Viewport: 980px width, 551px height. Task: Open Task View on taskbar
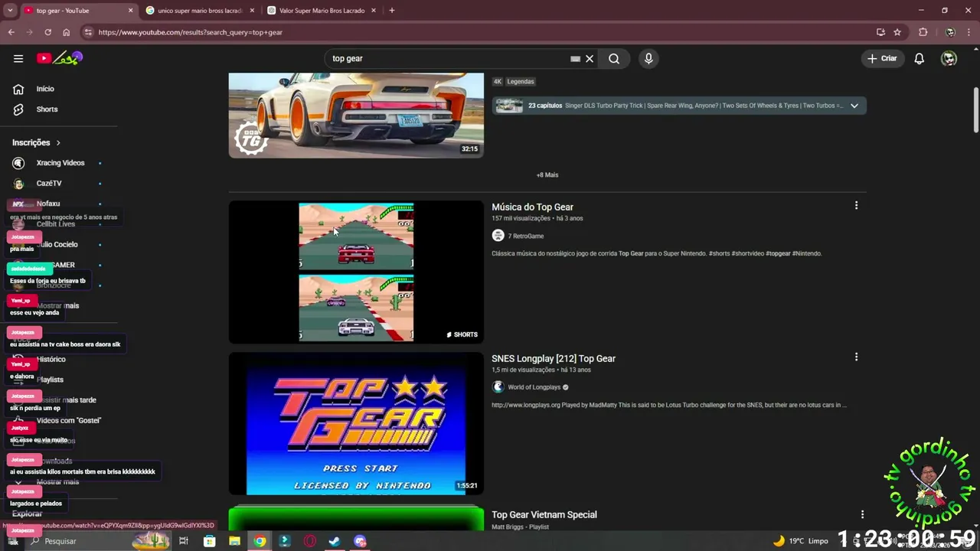tap(184, 541)
